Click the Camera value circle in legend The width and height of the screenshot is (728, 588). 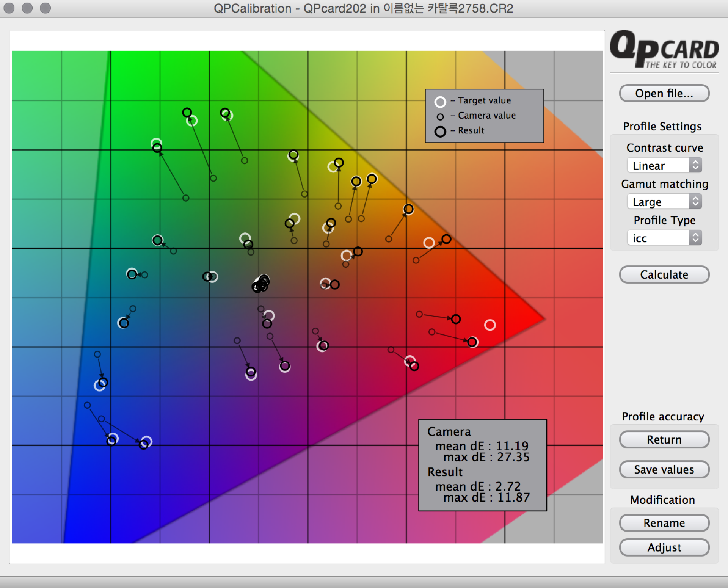pyautogui.click(x=440, y=117)
